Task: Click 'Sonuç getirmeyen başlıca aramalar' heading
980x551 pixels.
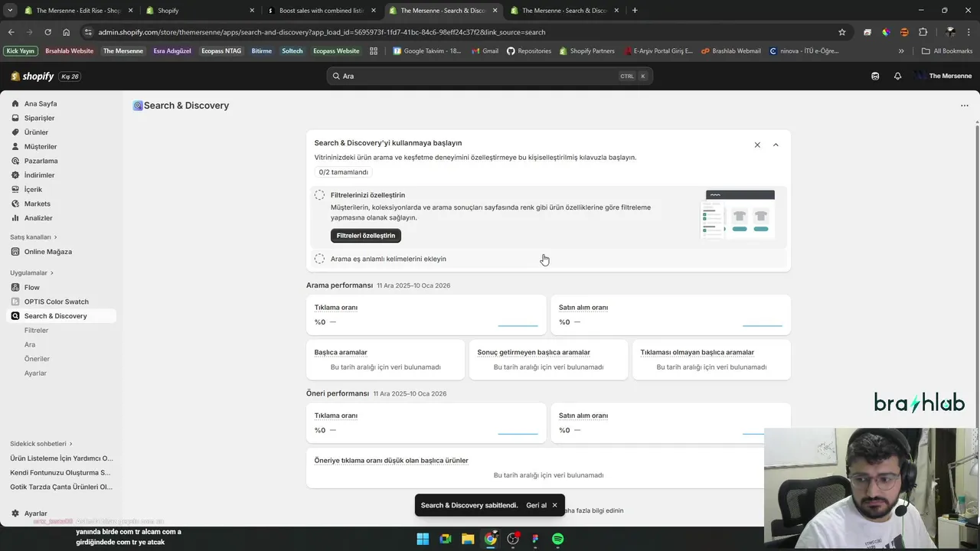Action: click(534, 353)
